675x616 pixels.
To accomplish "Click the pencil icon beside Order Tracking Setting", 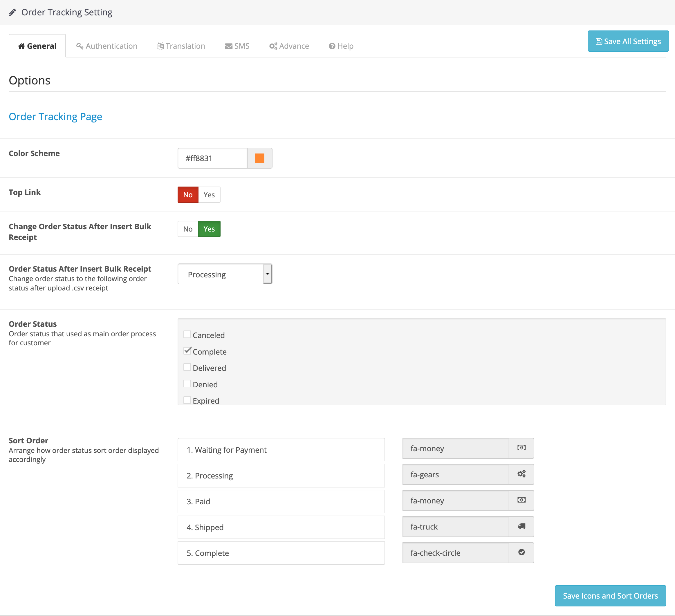I will [x=12, y=12].
